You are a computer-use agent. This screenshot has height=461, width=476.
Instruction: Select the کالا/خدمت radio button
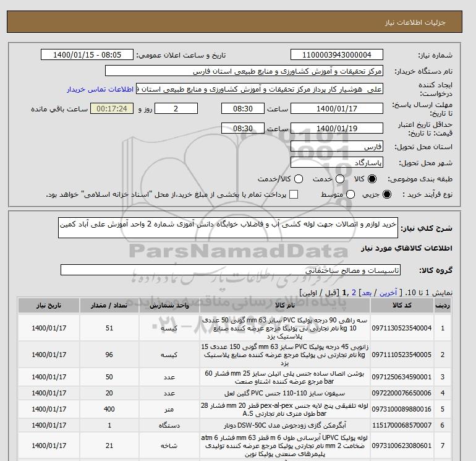click(299, 179)
